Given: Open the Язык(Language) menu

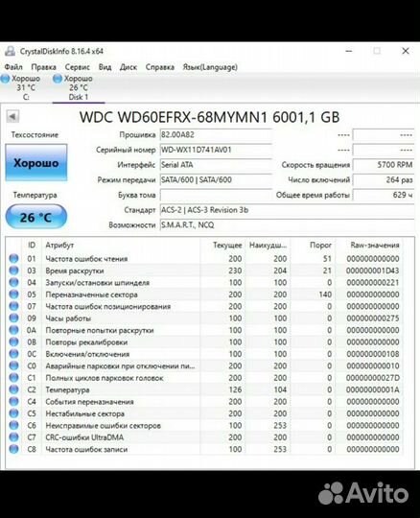Looking at the screenshot, I should click(x=210, y=67).
